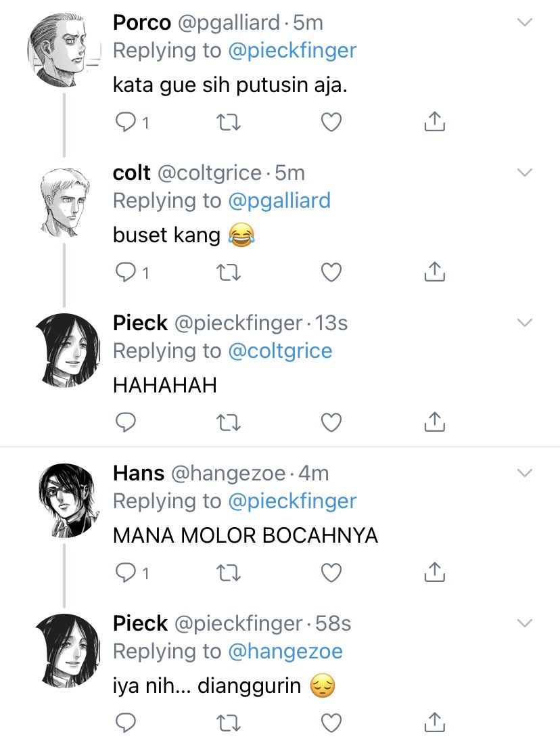Open @hangezoe mention link

(285, 652)
